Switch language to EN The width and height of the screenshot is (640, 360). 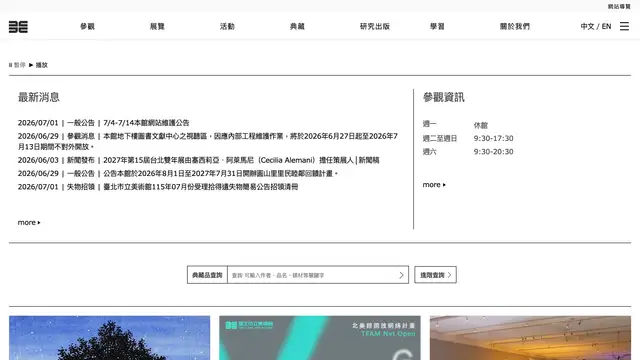point(607,26)
